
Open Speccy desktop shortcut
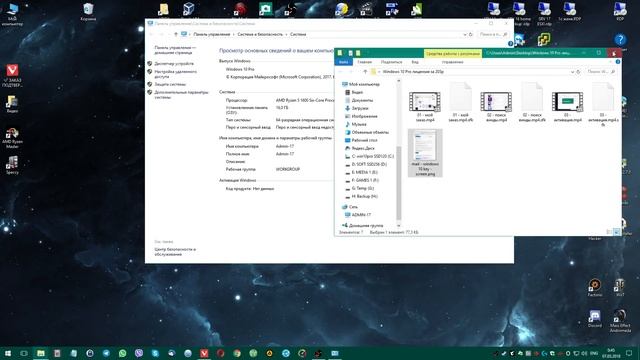click(12, 165)
